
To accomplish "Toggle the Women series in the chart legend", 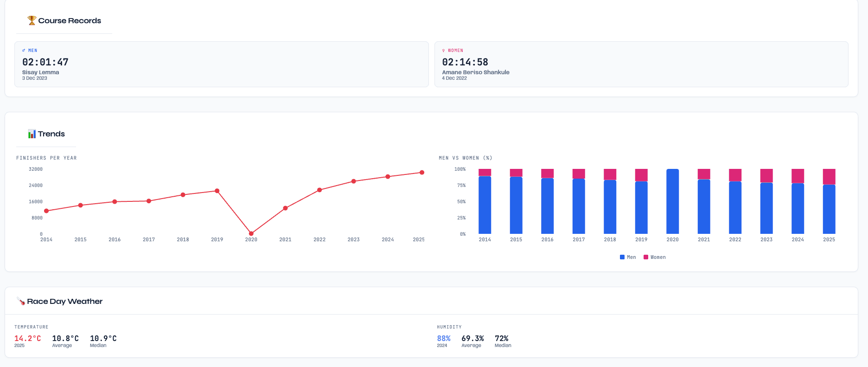I will 655,257.
